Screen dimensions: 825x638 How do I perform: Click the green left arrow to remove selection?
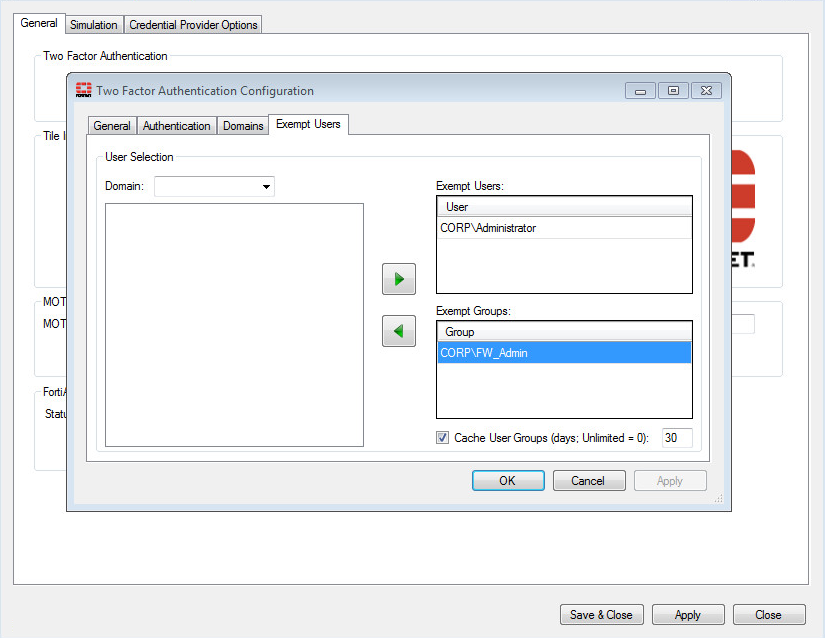(x=398, y=331)
